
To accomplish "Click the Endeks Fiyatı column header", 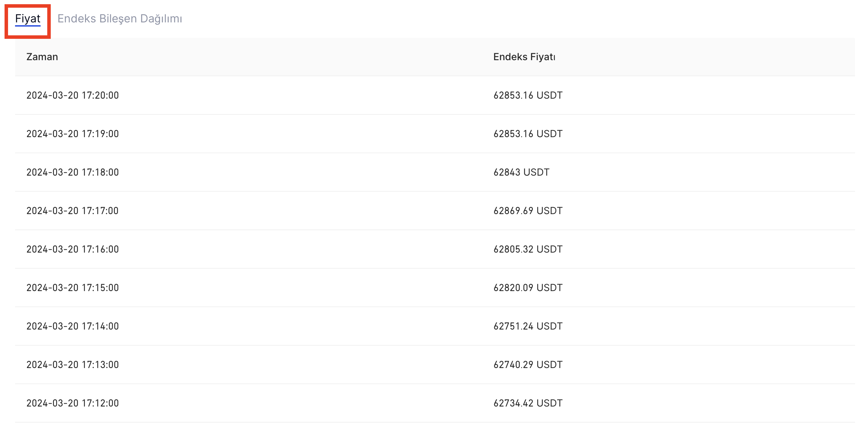I will (524, 57).
